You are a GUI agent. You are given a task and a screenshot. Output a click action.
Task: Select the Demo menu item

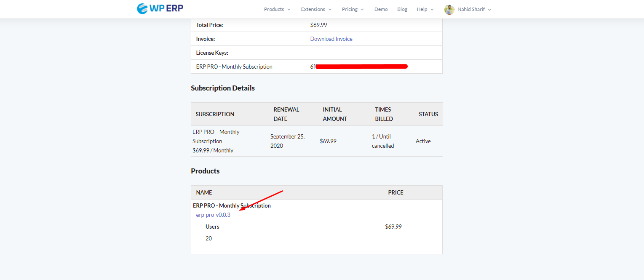381,9
